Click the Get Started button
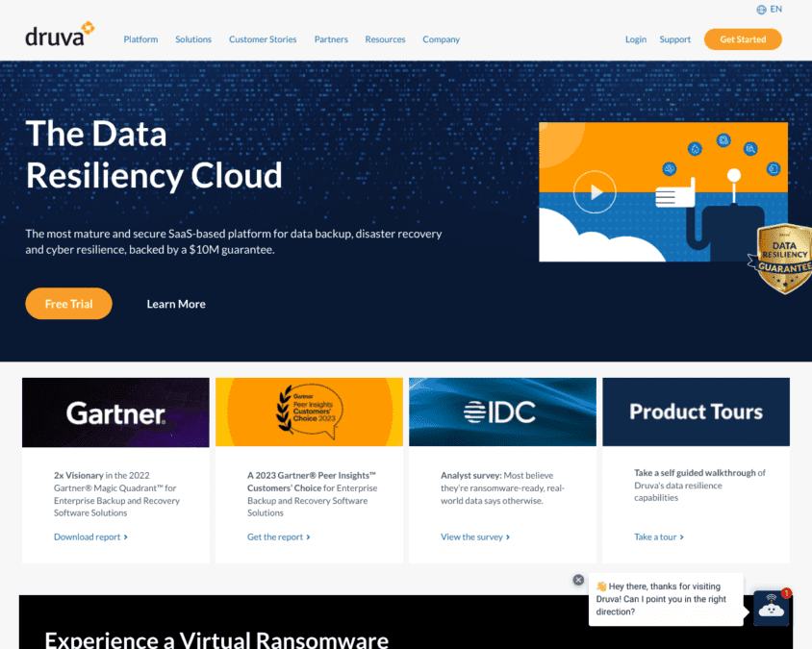Image resolution: width=812 pixels, height=649 pixels. coord(743,39)
